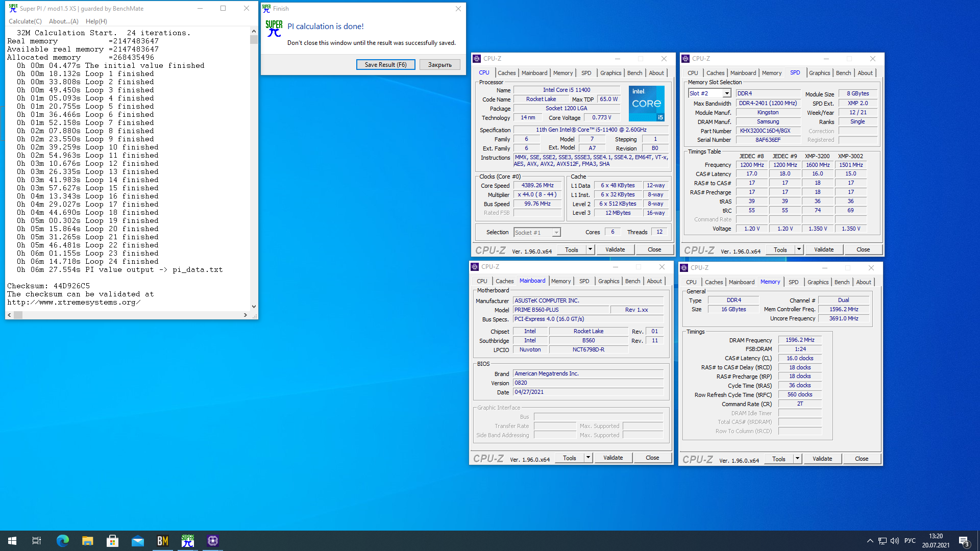980x551 pixels.
Task: Click the Super PI vertical scrollbar up arrow
Action: click(254, 31)
